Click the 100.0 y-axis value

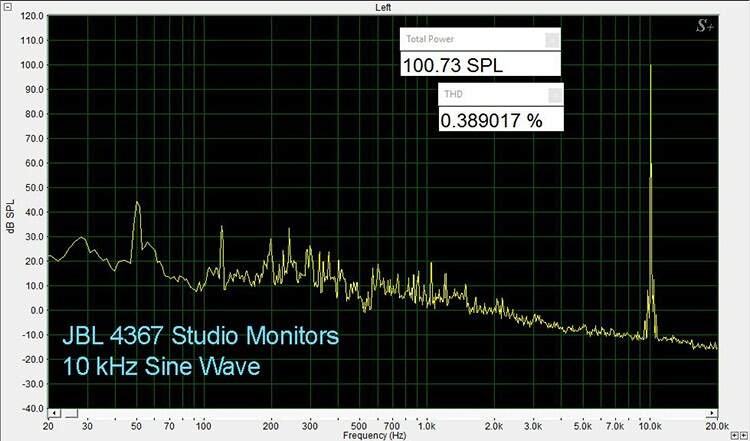click(x=33, y=65)
